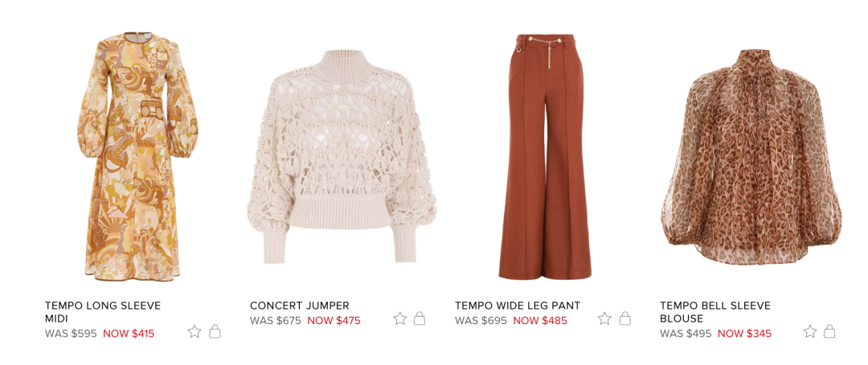Click the NOW $475 sale price
Viewport: 868px width, 365px height.
tap(334, 321)
